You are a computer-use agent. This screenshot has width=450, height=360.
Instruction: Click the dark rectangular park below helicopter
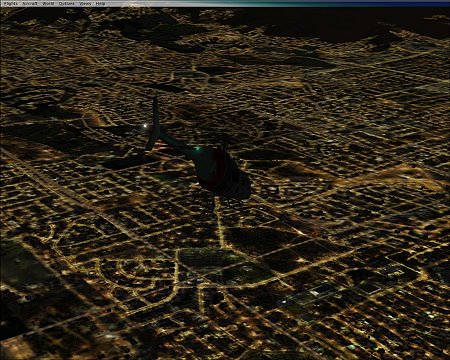click(x=207, y=257)
